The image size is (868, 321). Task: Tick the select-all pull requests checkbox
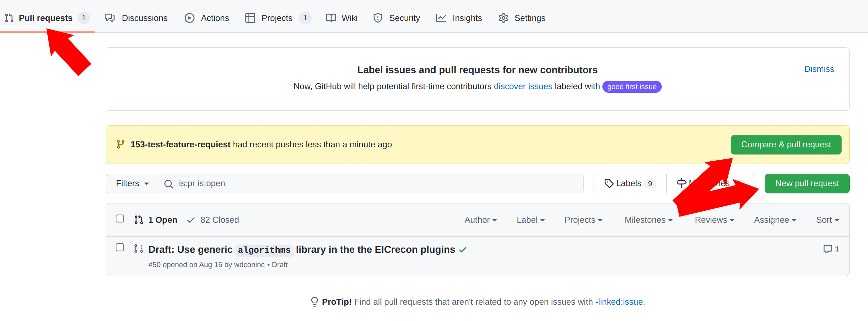point(120,219)
